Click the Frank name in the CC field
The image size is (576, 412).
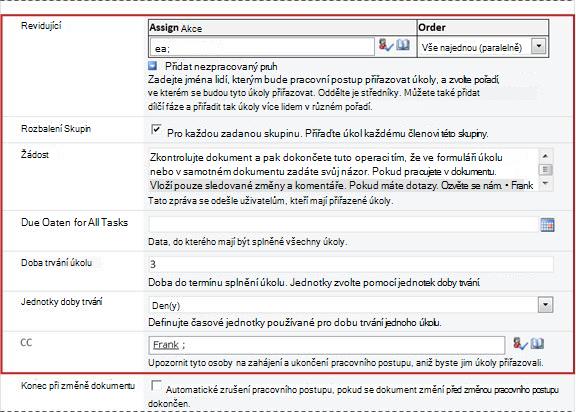click(x=166, y=345)
